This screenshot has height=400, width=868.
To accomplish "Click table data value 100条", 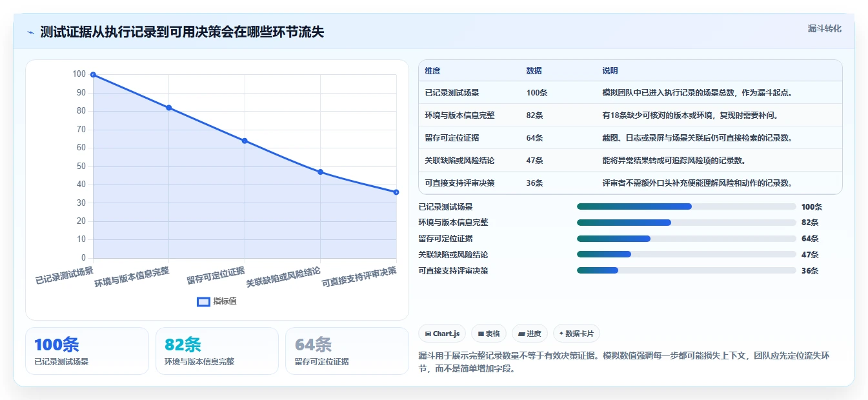I will point(537,93).
